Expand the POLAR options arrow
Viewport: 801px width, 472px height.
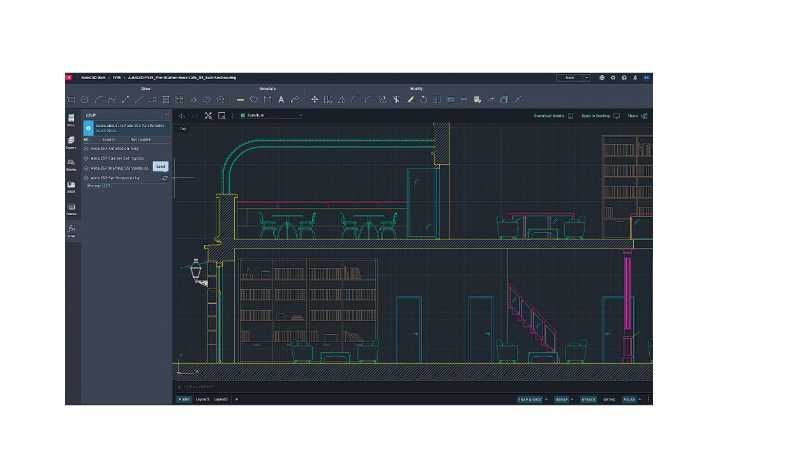(640, 399)
